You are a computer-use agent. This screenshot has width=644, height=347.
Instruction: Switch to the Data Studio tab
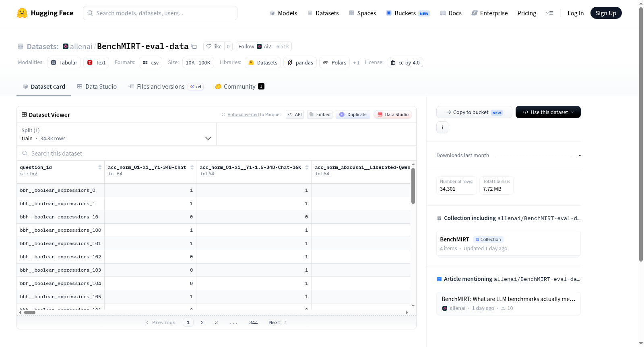pos(97,86)
